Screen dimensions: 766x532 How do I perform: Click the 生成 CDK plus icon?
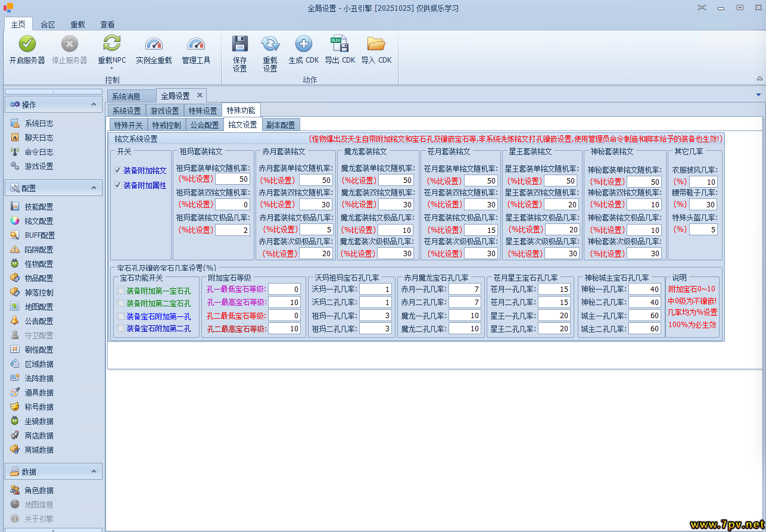point(304,44)
